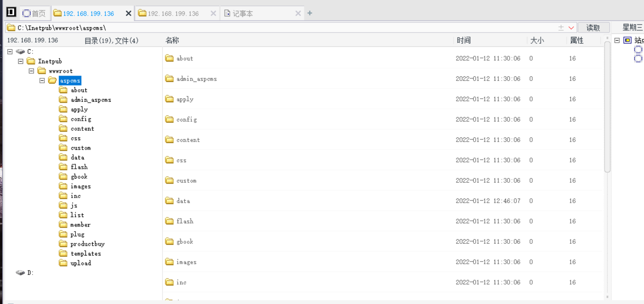Click the application logo icon at top-left

(x=11, y=12)
